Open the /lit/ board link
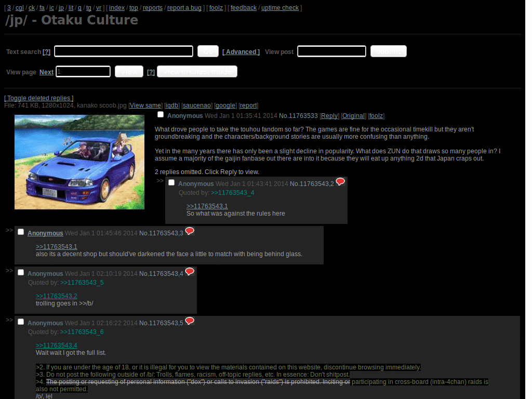The width and height of the screenshot is (532, 399). tap(71, 8)
